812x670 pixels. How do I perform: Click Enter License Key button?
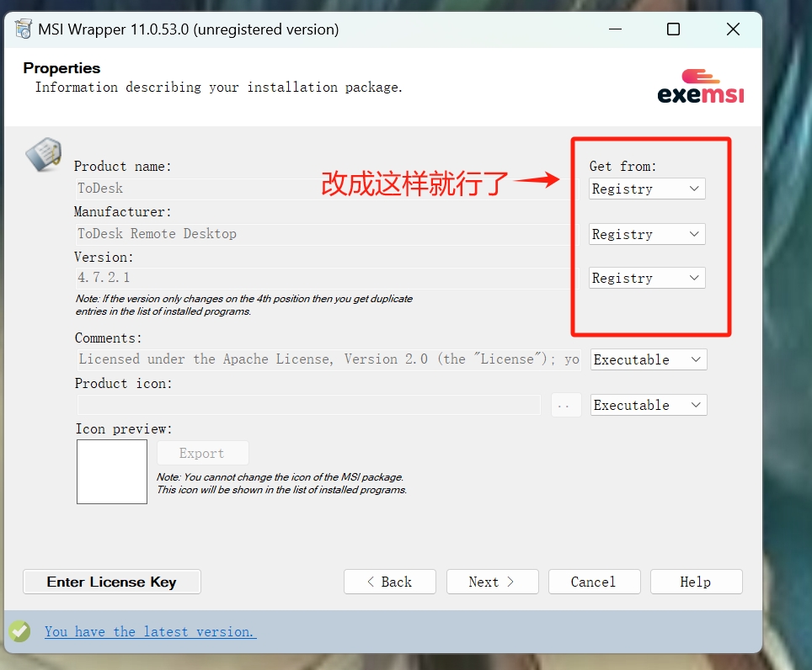point(112,582)
